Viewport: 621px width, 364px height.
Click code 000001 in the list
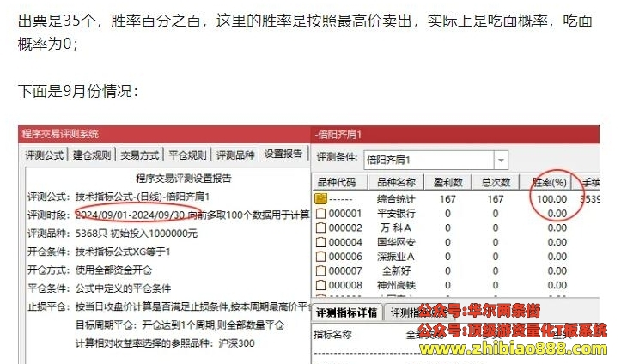[345, 214]
